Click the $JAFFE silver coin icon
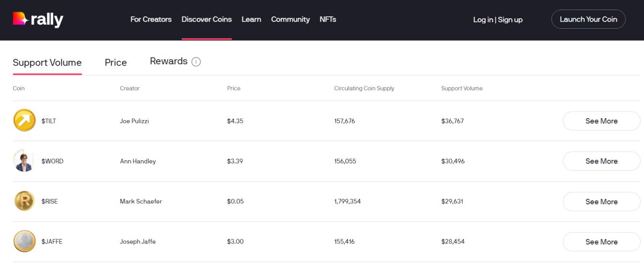This screenshot has height=267, width=644. click(x=24, y=242)
